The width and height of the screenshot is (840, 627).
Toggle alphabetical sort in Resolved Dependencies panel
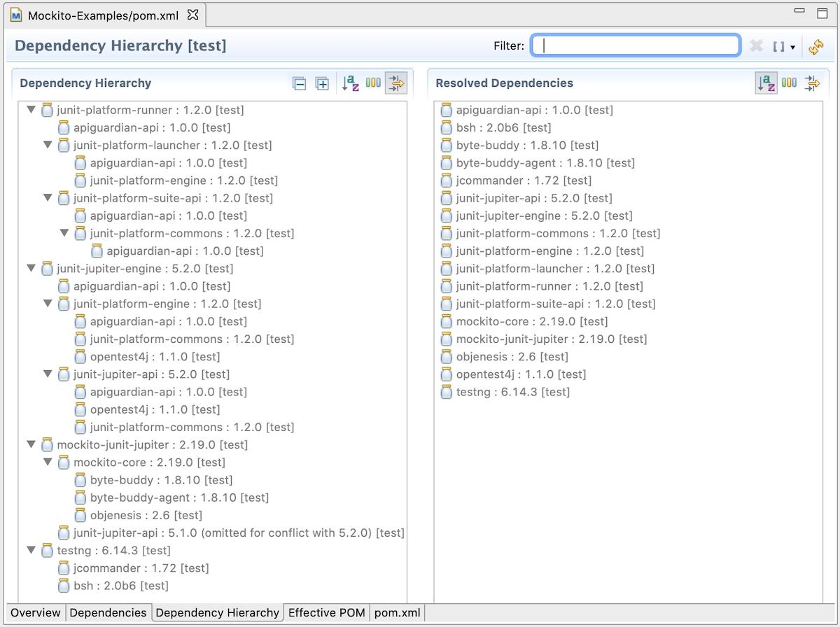[766, 83]
